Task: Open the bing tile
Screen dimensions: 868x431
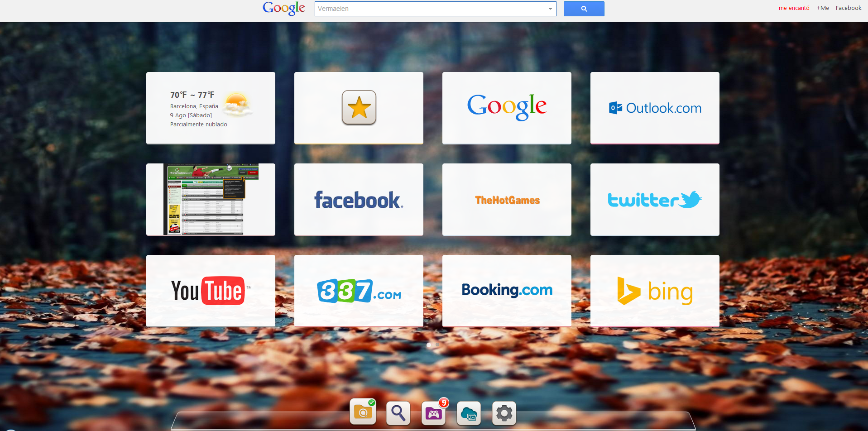Action: [655, 291]
